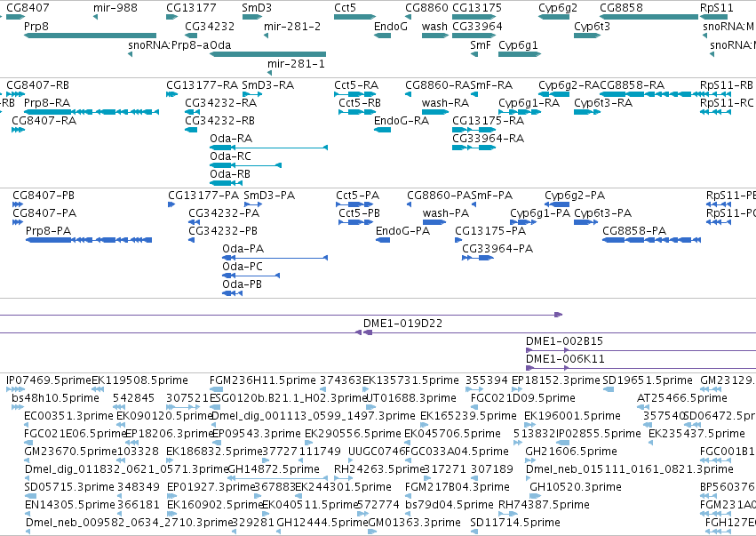
Task: Click the Cyp6t3 gene label
Action: pos(592,26)
